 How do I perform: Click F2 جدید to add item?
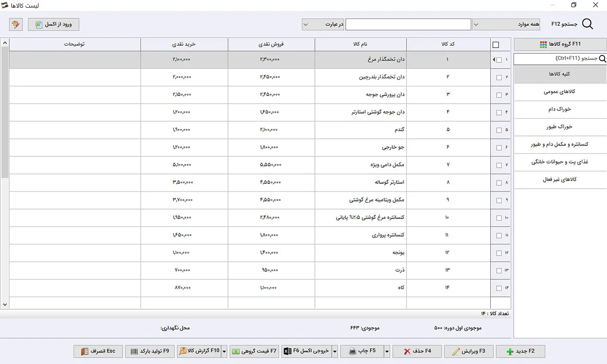pos(520,351)
